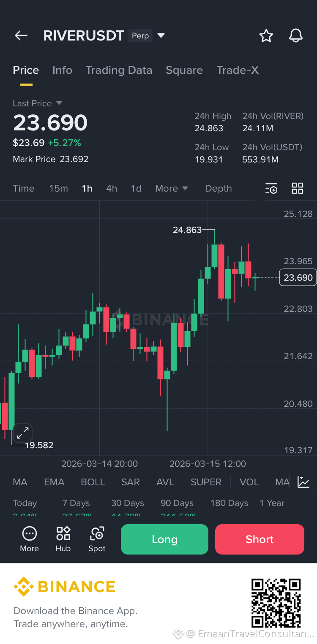This screenshot has width=317, height=644.
Task: Select the Today performance period
Action: tap(25, 503)
